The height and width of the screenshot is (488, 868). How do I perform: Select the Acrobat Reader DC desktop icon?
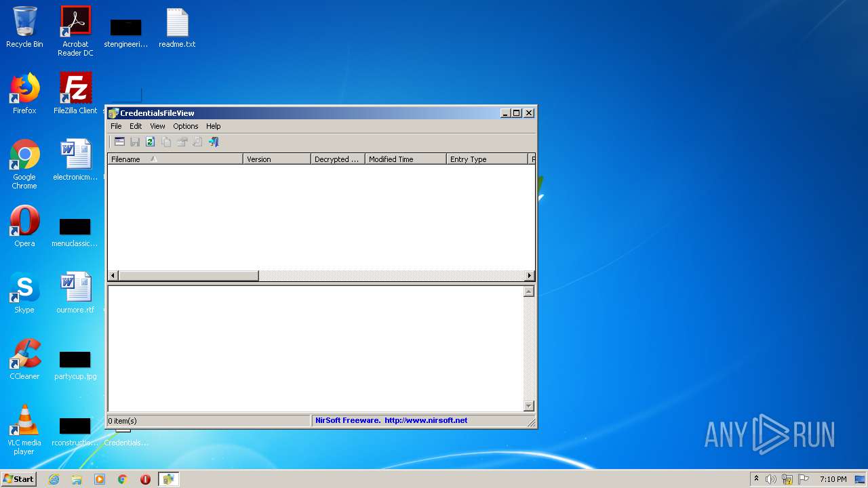click(75, 31)
